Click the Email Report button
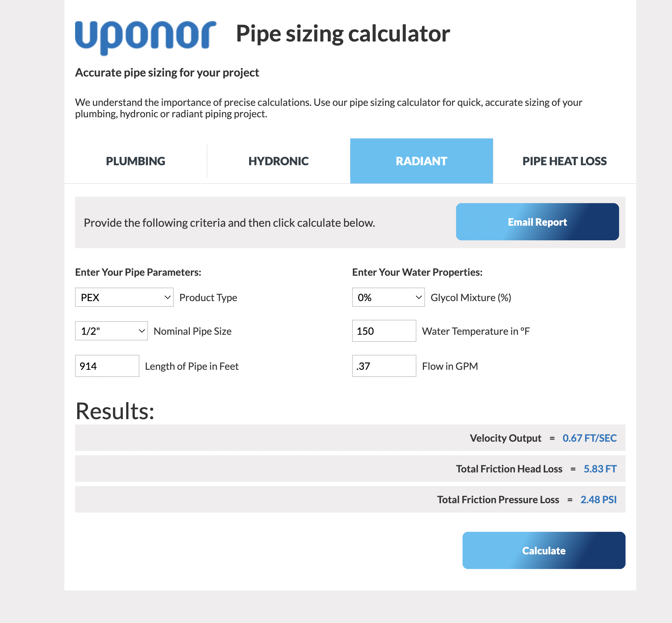 (538, 222)
